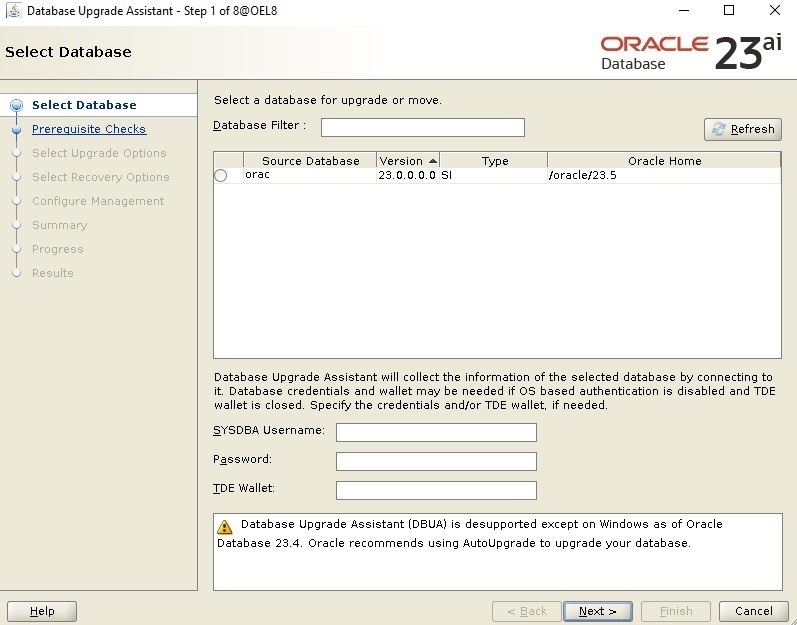This screenshot has height=625, width=797.
Task: Open Help for the assistant
Action: (42, 611)
